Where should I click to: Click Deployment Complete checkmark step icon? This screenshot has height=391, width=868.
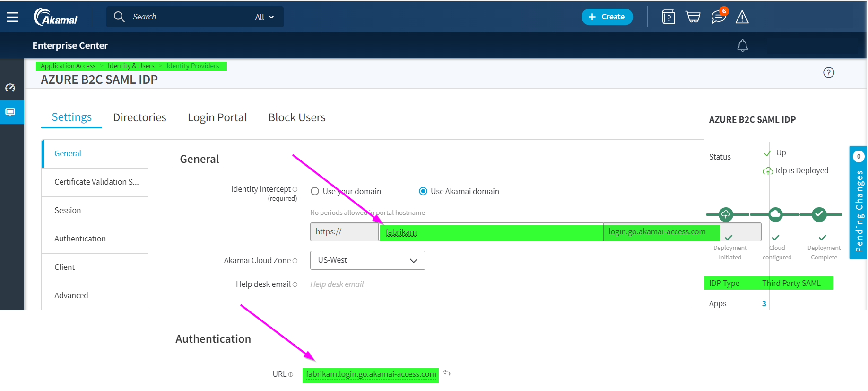(x=819, y=214)
